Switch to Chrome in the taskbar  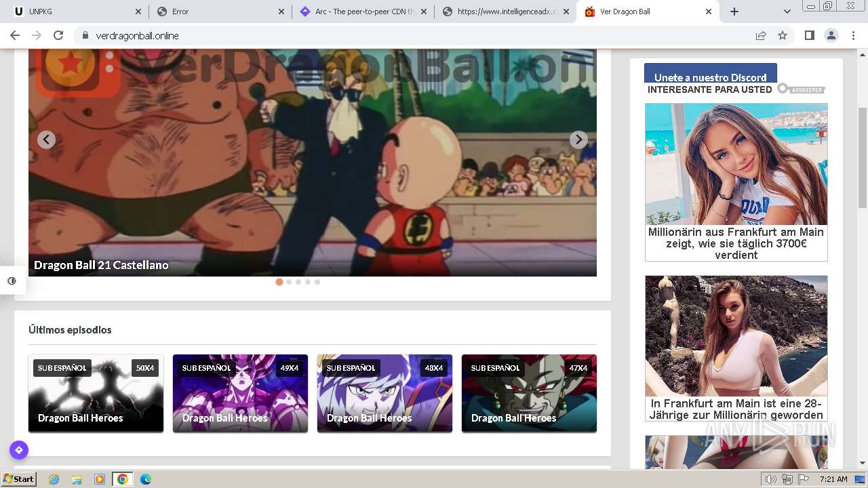tap(123, 479)
